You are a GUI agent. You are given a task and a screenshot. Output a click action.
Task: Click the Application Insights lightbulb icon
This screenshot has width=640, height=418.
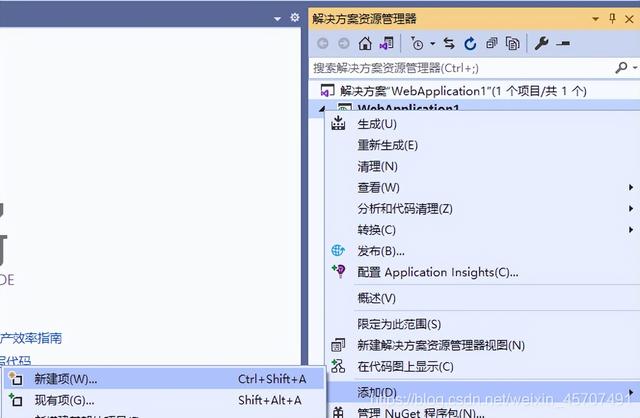(338, 271)
